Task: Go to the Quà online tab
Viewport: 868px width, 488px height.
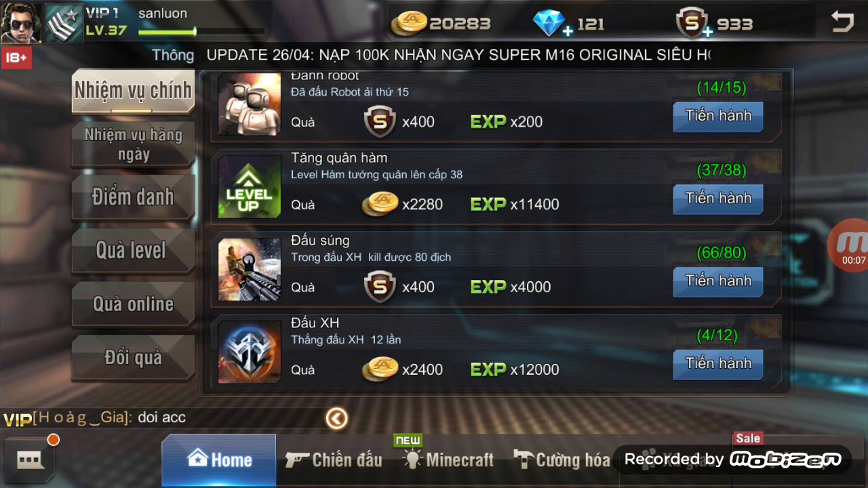Action: point(133,304)
